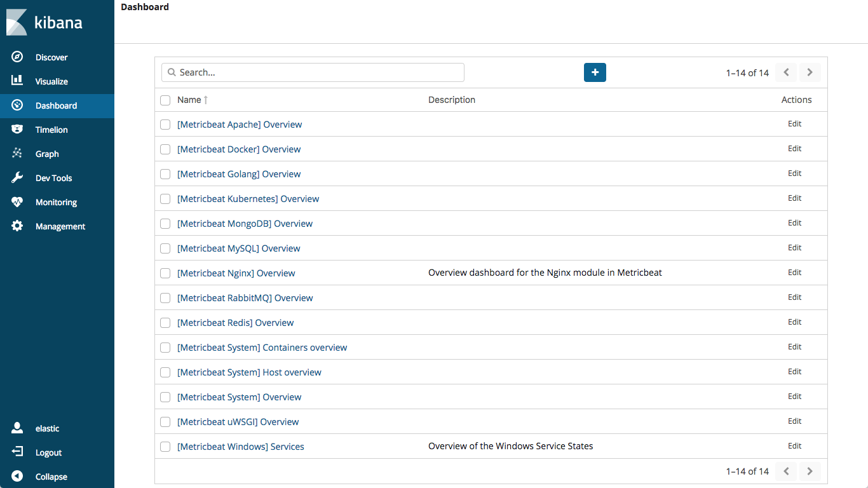Viewport: 868px width, 488px height.
Task: Edit the Metricbeat Windows Services dashboard
Action: click(795, 446)
